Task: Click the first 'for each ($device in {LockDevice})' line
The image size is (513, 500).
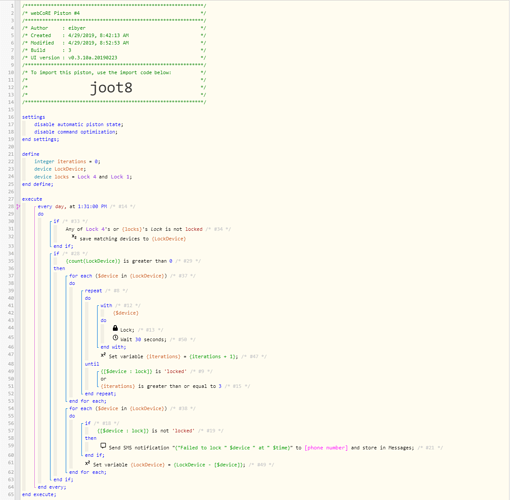Action: [x=118, y=276]
